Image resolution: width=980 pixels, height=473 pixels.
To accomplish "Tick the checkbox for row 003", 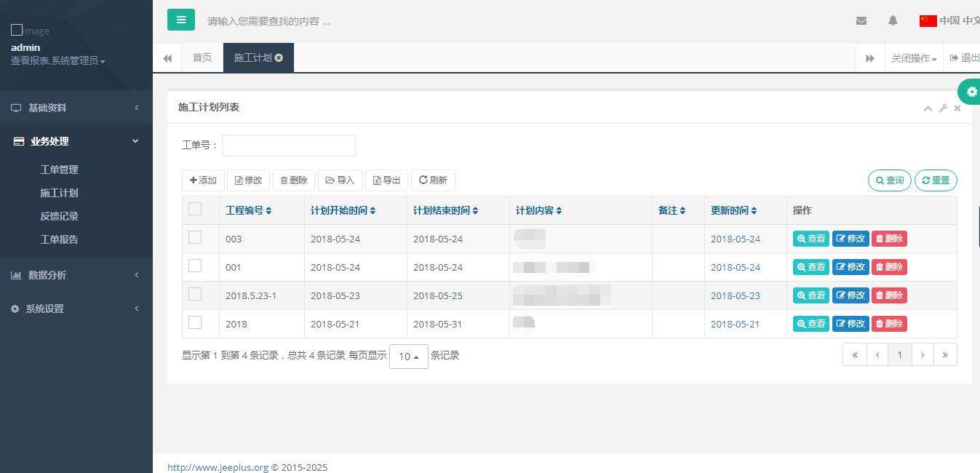I will pyautogui.click(x=195, y=237).
